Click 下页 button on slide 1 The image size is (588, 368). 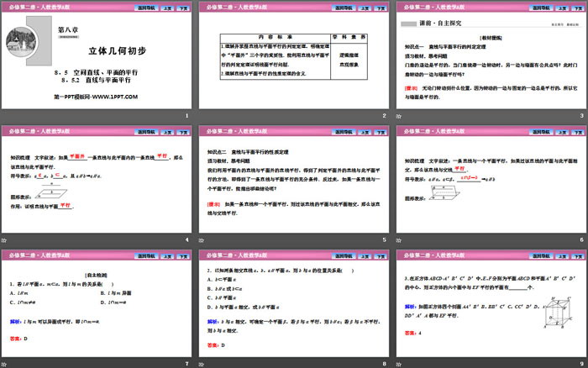[183, 8]
